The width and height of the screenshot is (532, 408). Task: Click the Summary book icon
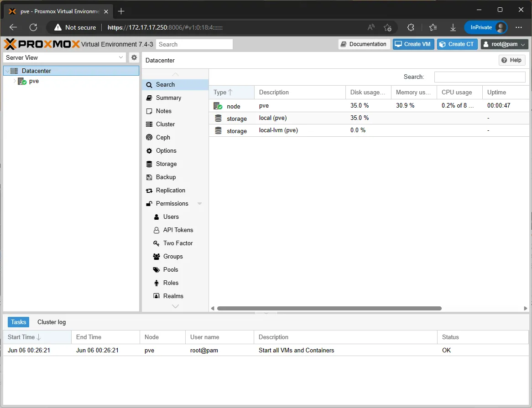149,98
